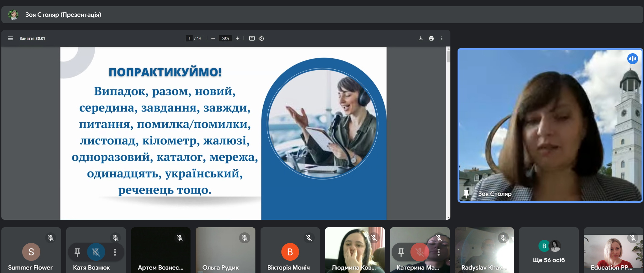
Task: Select Вікторія Моніч participant tile
Action: [x=290, y=251]
